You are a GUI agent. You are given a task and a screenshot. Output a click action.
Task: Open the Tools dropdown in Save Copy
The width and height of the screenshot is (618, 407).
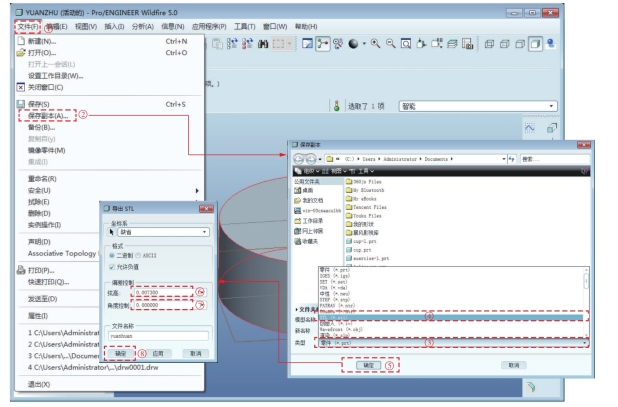[361, 171]
